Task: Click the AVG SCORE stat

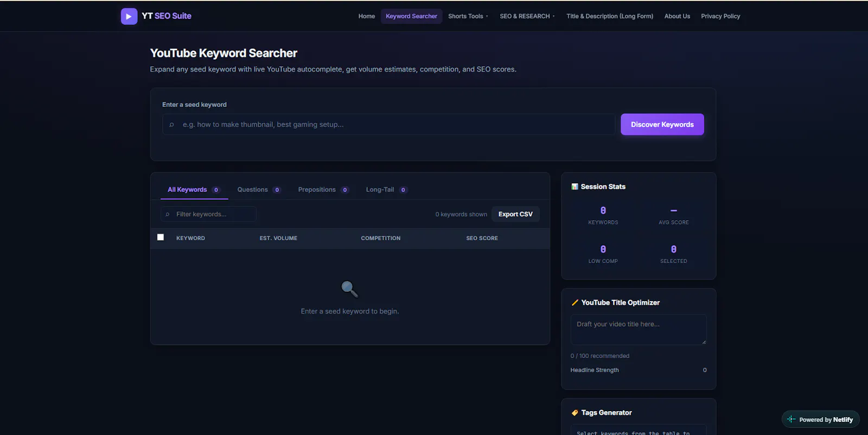Action: [x=674, y=215]
